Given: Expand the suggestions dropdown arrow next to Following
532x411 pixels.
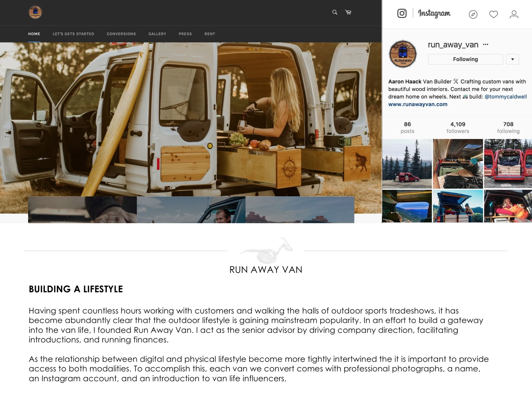Looking at the screenshot, I should [512, 59].
